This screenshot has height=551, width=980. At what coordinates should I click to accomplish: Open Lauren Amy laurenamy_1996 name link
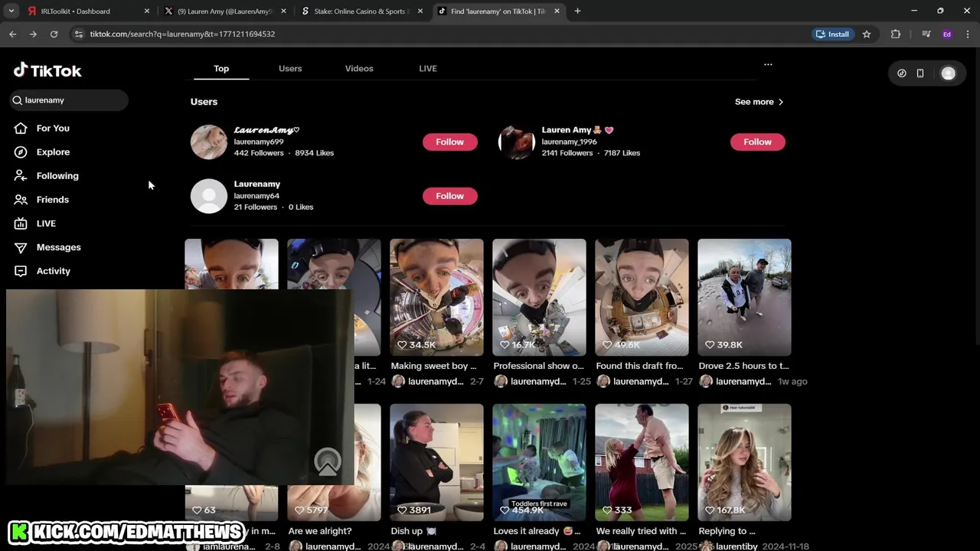(x=577, y=130)
